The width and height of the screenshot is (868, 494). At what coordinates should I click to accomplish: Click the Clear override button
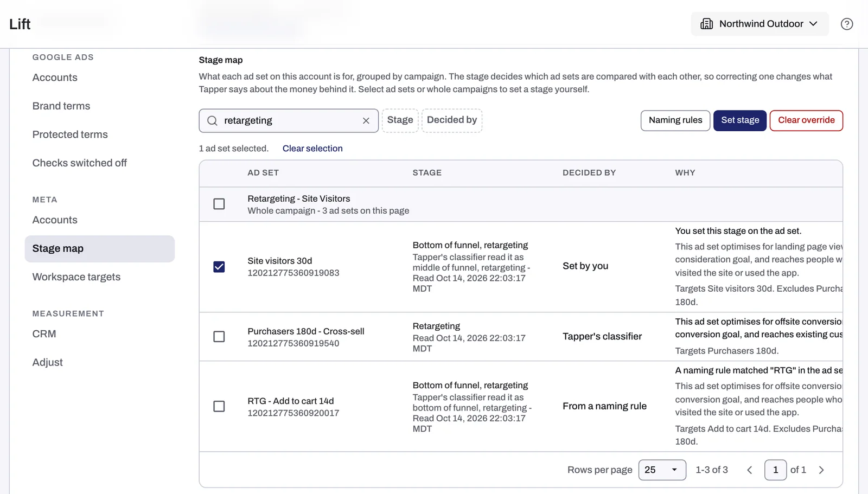coord(806,120)
